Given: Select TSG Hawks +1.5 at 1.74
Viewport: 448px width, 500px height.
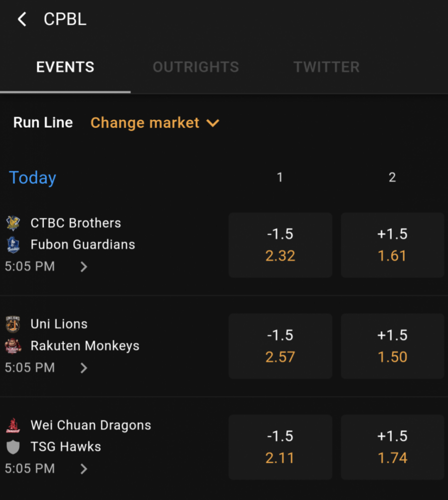Looking at the screenshot, I should (x=393, y=447).
